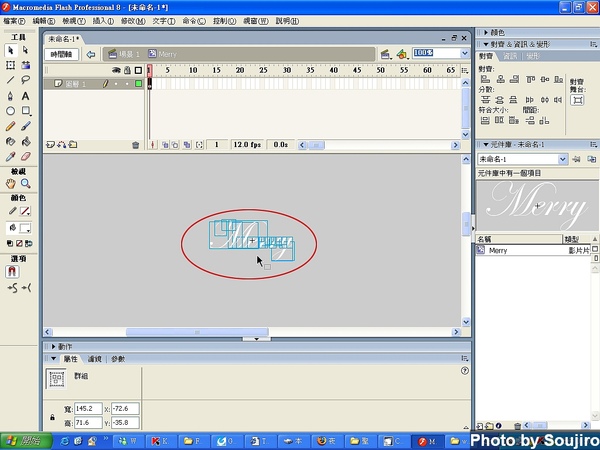Open the stage zoom percentage dropdown
Screen dimensions: 600x450
point(464,53)
